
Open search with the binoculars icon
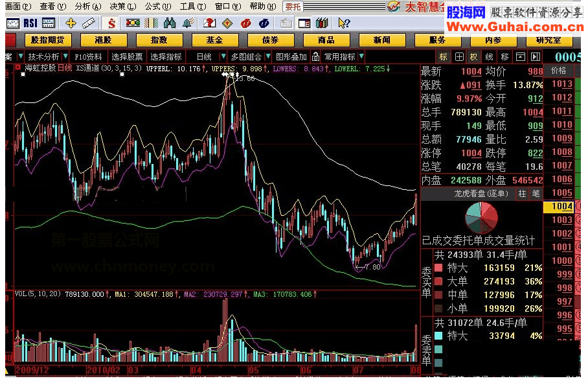point(170,23)
